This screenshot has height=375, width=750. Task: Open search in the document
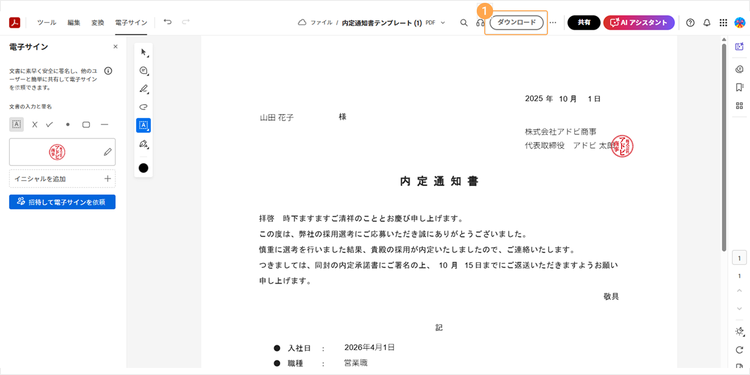tap(463, 22)
